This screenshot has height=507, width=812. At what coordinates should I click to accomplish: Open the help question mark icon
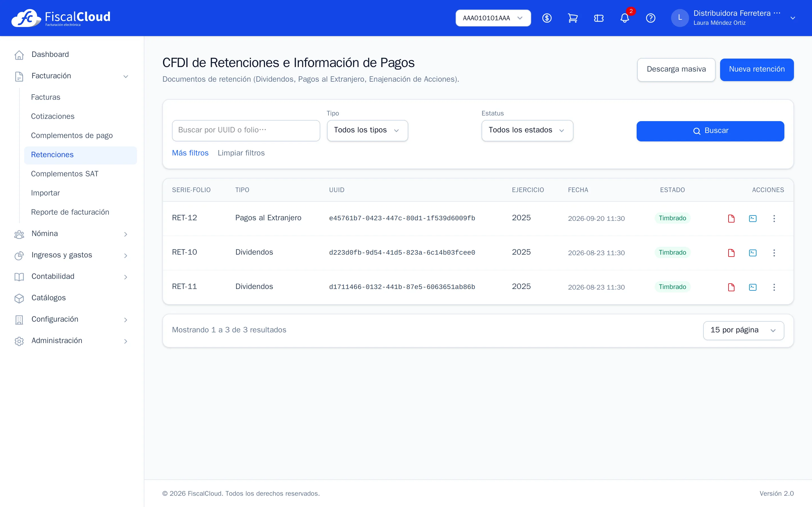click(651, 18)
